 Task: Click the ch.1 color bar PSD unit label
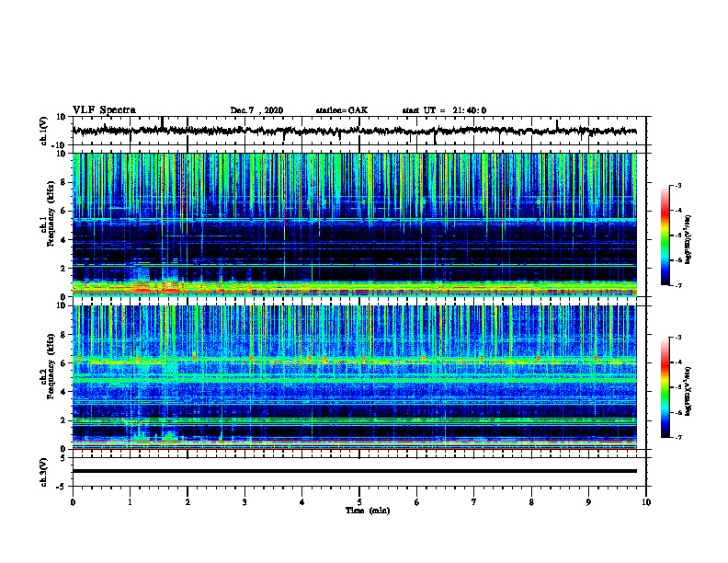tap(688, 239)
